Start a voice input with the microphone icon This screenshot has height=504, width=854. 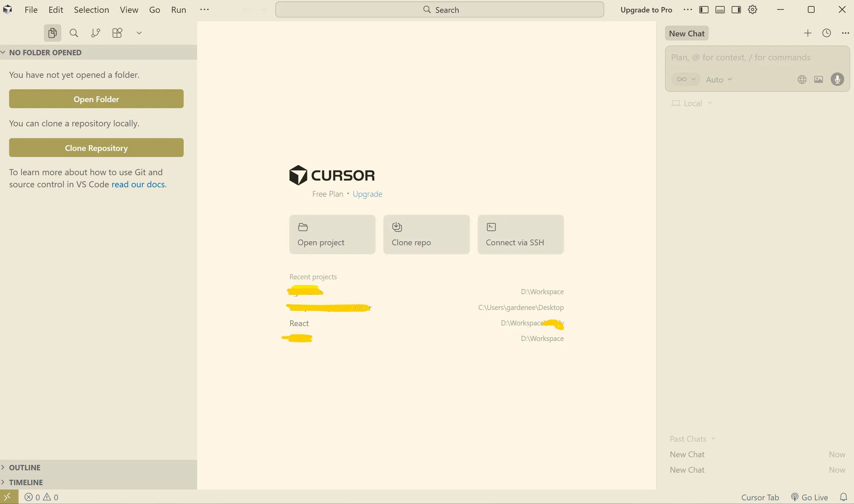[x=837, y=79]
